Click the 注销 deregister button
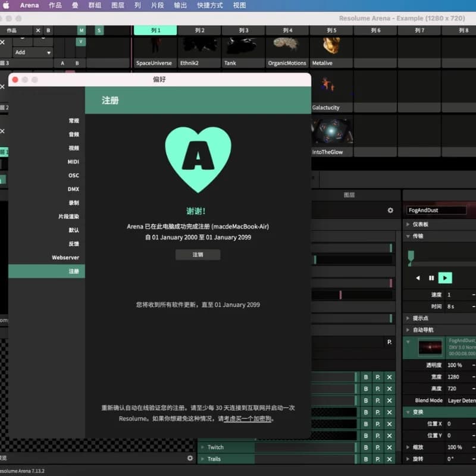 (x=198, y=254)
